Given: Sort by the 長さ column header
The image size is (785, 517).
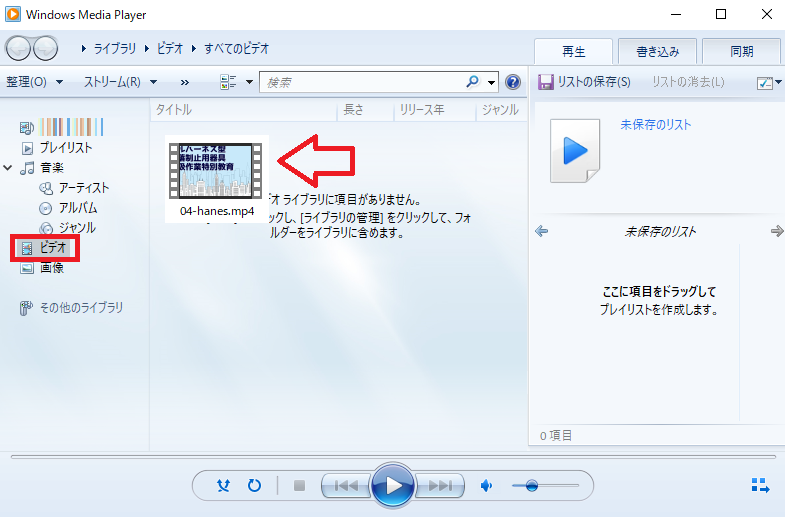Looking at the screenshot, I should coord(366,110).
